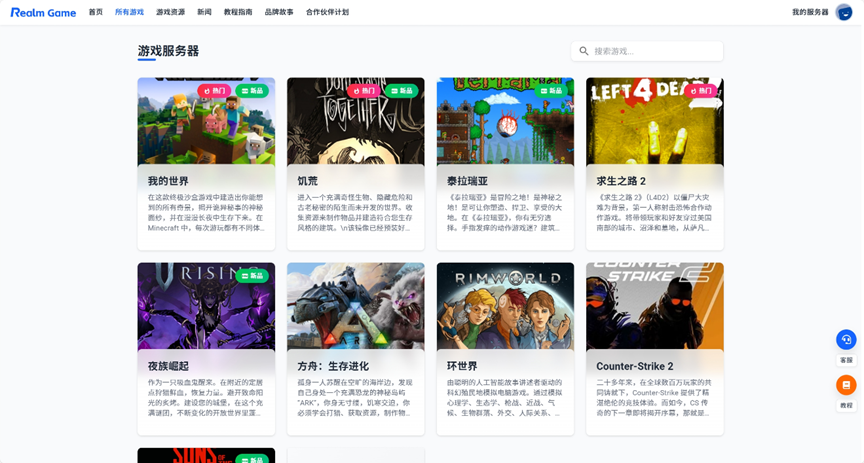864x463 pixels.
Task: Click the 新品 badge on 夜族崛起 card
Action: pyautogui.click(x=252, y=276)
